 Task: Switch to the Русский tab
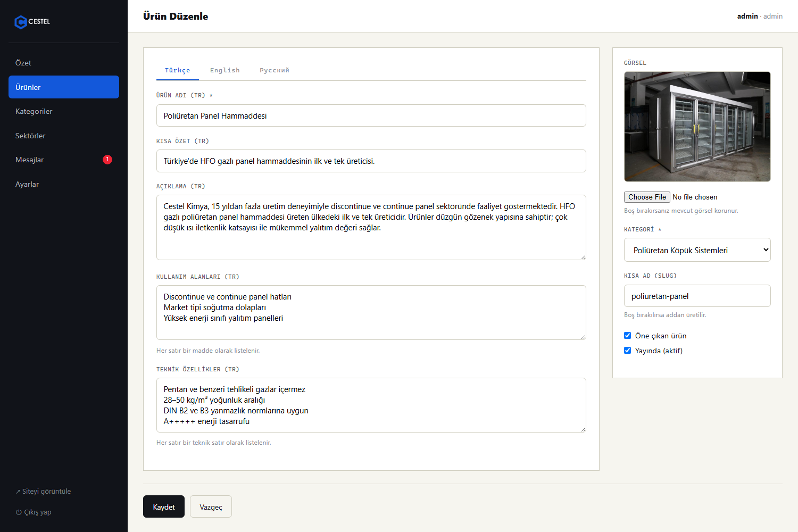(x=275, y=70)
